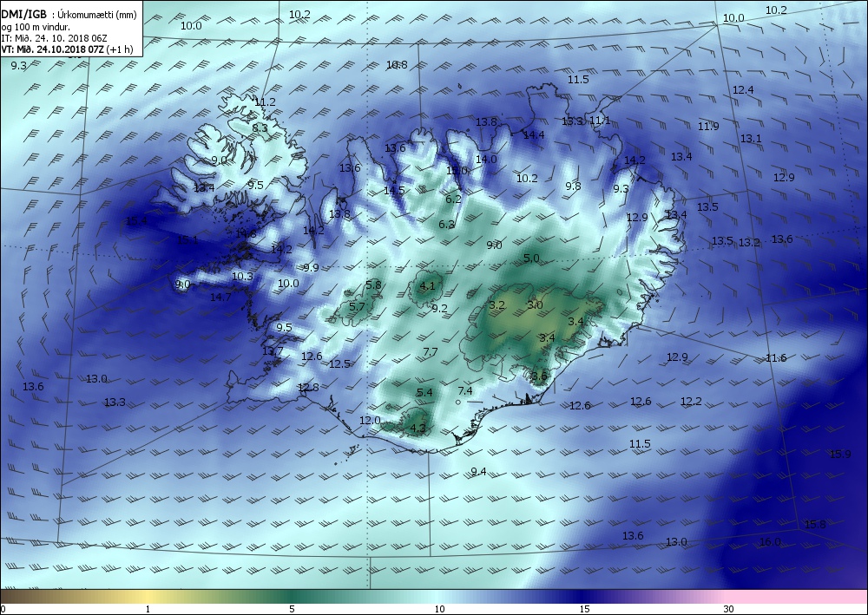Image resolution: width=868 pixels, height=615 pixels.
Task: Click the DMI/IGB title in the legend box
Action: point(24,15)
